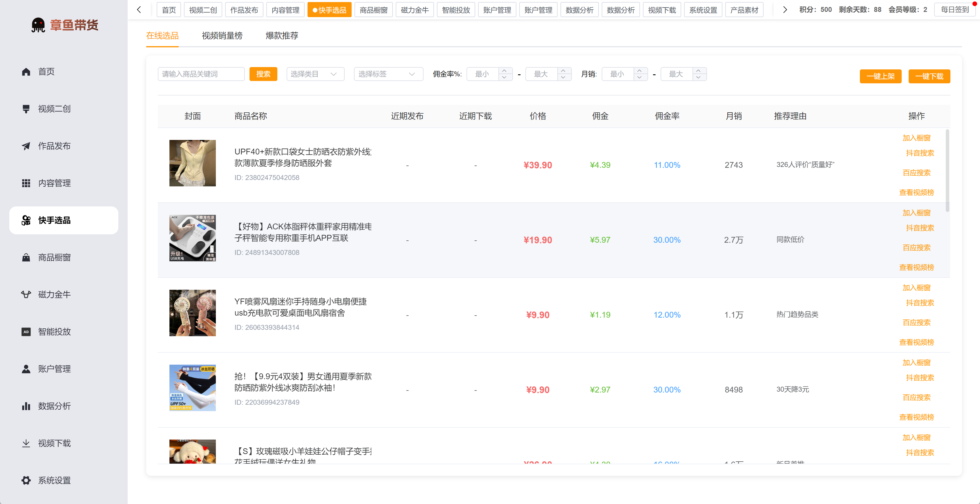The height and width of the screenshot is (504, 980).
Task: Click the 内容管理 grid icon
Action: click(26, 183)
